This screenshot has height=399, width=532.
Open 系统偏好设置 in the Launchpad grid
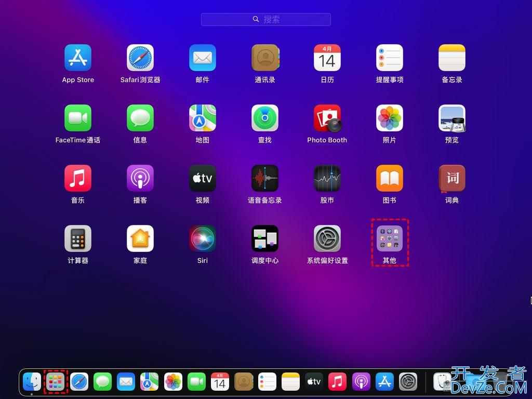coord(327,238)
